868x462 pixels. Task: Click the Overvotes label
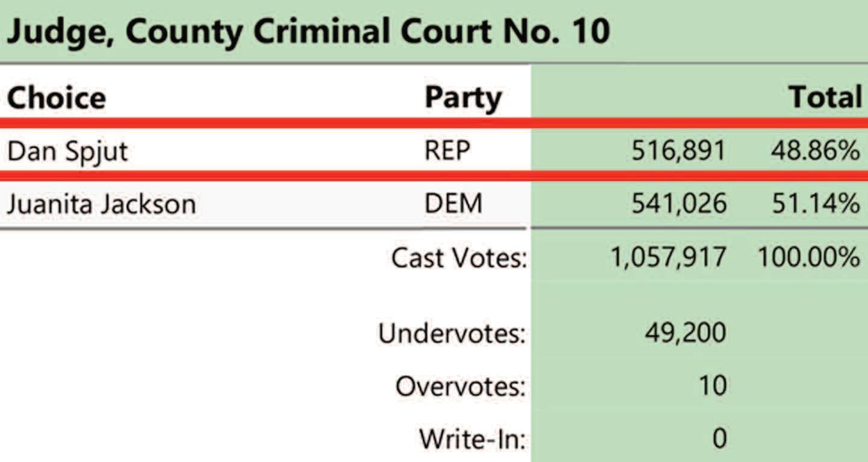(460, 386)
